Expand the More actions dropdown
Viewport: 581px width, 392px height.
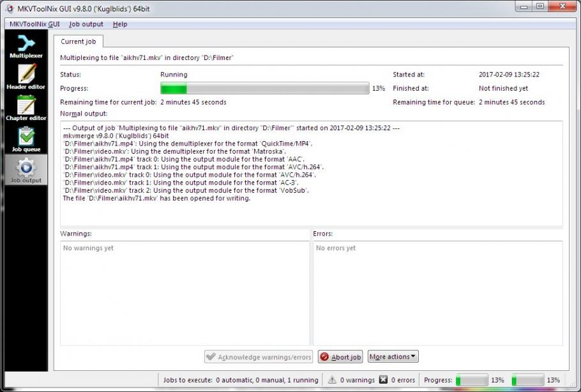393,356
